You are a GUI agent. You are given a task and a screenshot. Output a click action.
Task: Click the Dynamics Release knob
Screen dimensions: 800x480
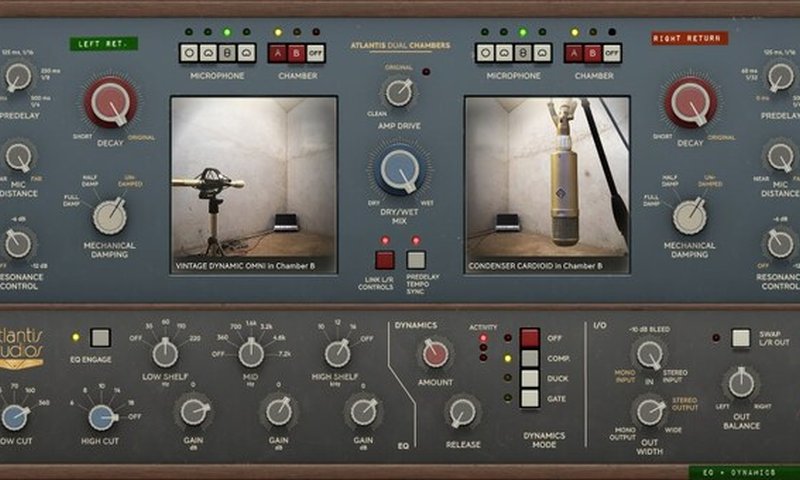462,413
